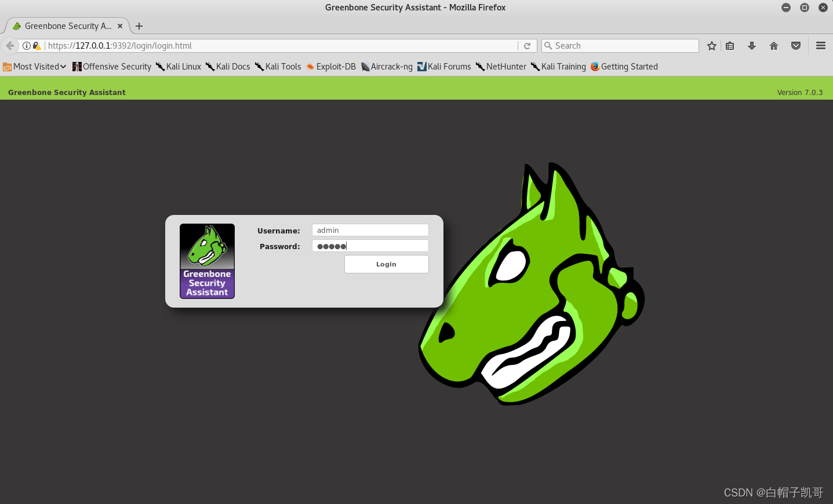Image resolution: width=833 pixels, height=504 pixels.
Task: Open the Kali Linux bookmark
Action: point(179,67)
